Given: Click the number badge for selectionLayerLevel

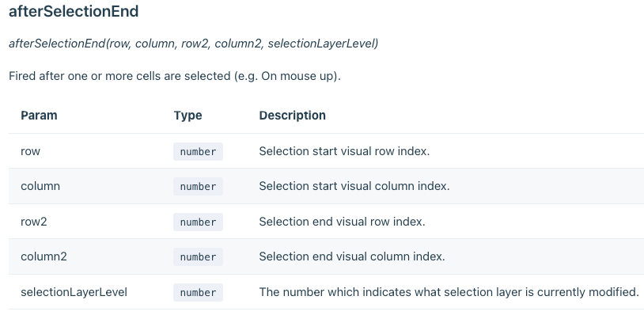Looking at the screenshot, I should click(198, 292).
